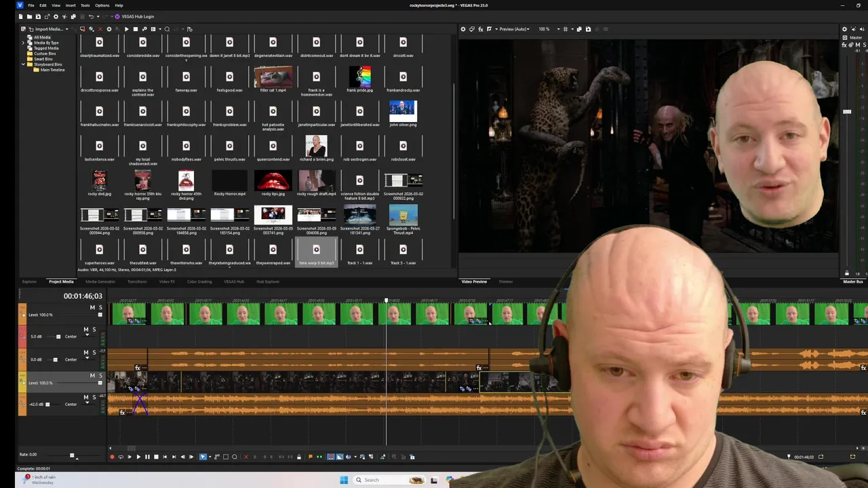The image size is (868, 488).
Task: Select the Zoom Edit tool
Action: point(235,457)
